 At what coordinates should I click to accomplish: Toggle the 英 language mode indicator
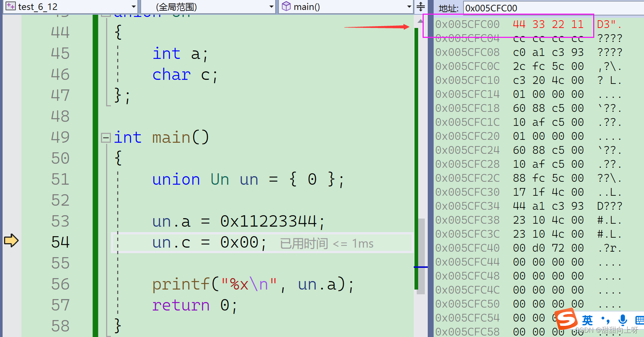tap(587, 320)
